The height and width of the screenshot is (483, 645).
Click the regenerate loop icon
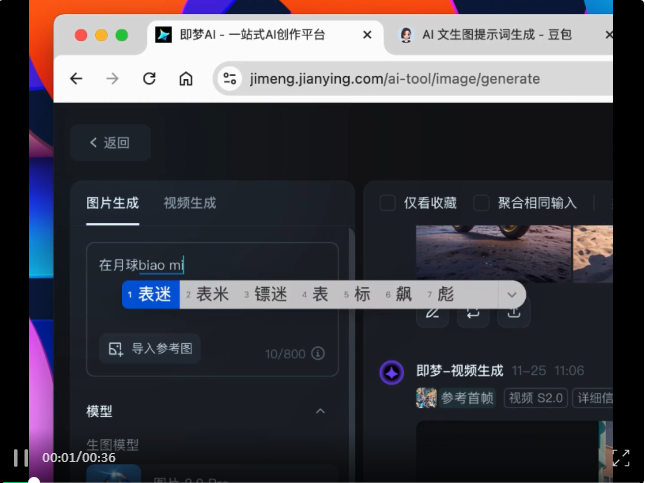[x=473, y=313]
